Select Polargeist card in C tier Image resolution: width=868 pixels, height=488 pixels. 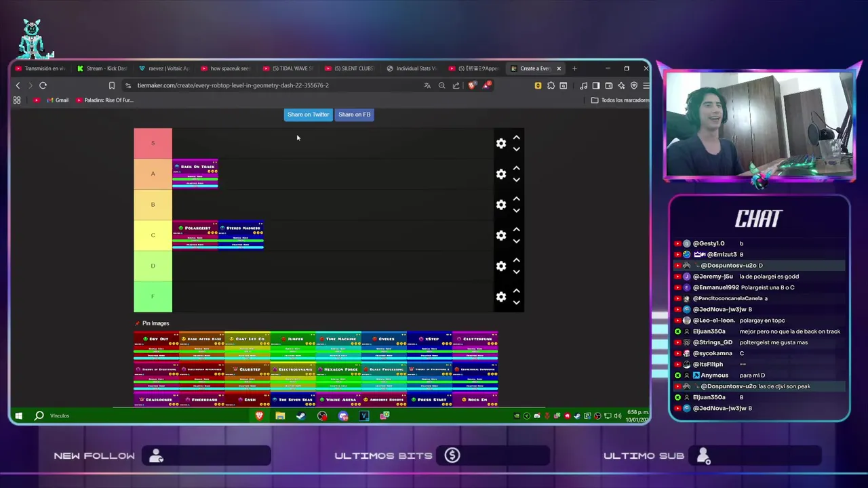point(195,235)
